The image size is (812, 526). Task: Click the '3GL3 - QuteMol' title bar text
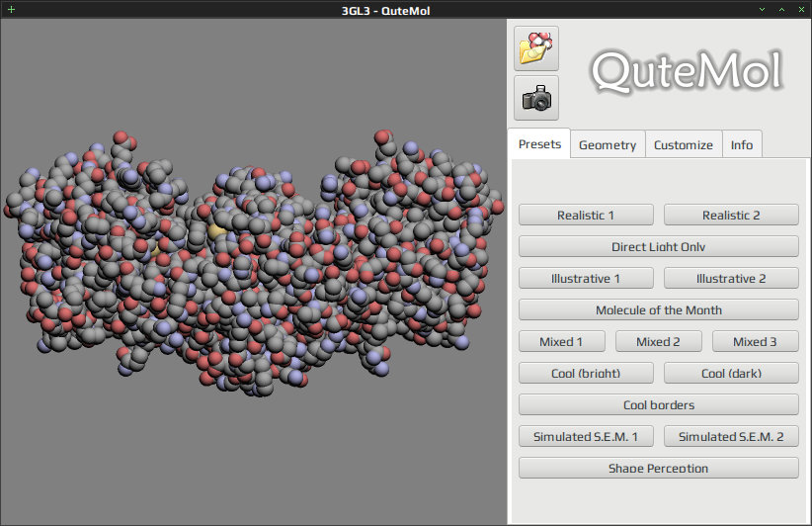(x=386, y=10)
